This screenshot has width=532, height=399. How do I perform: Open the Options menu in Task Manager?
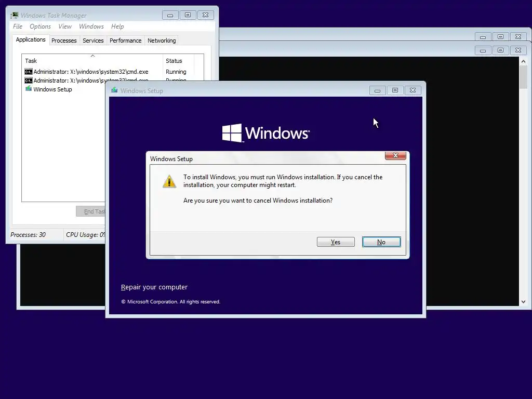[40, 26]
